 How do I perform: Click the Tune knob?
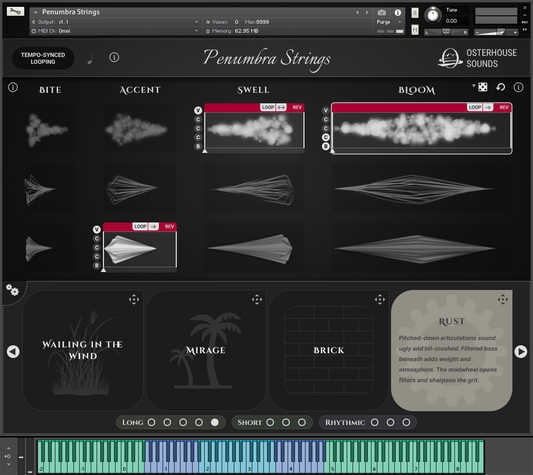[432, 15]
